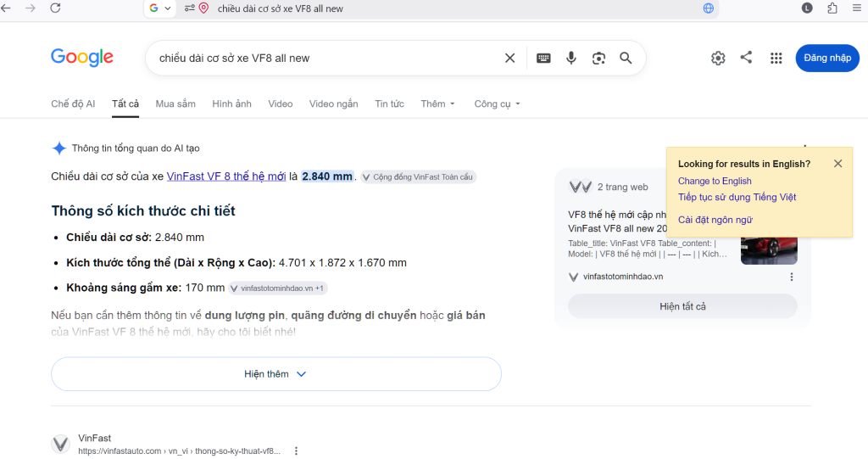Switch to Mua sắm tab
868x459 pixels.
175,104
